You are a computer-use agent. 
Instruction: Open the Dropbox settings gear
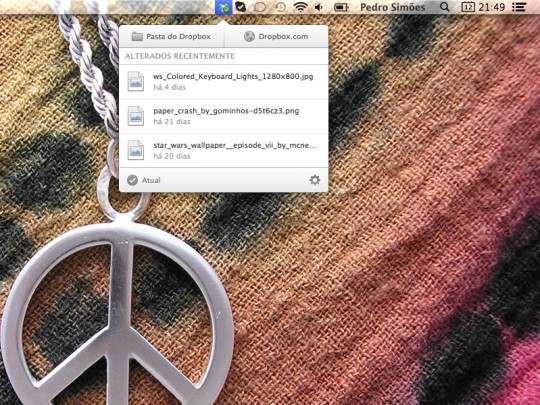coord(314,180)
